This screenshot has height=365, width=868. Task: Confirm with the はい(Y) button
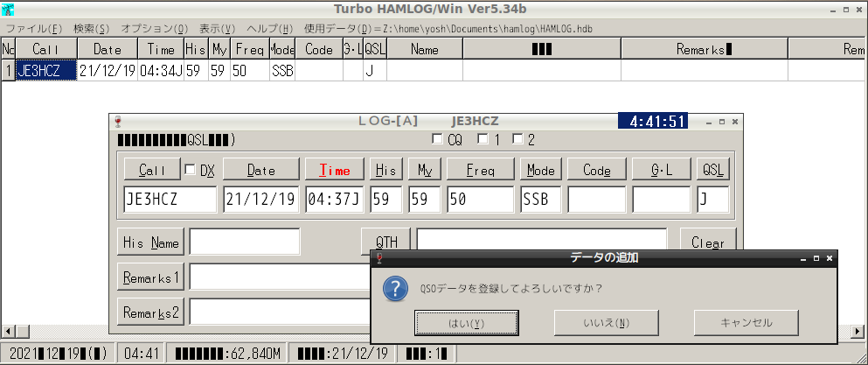(467, 323)
